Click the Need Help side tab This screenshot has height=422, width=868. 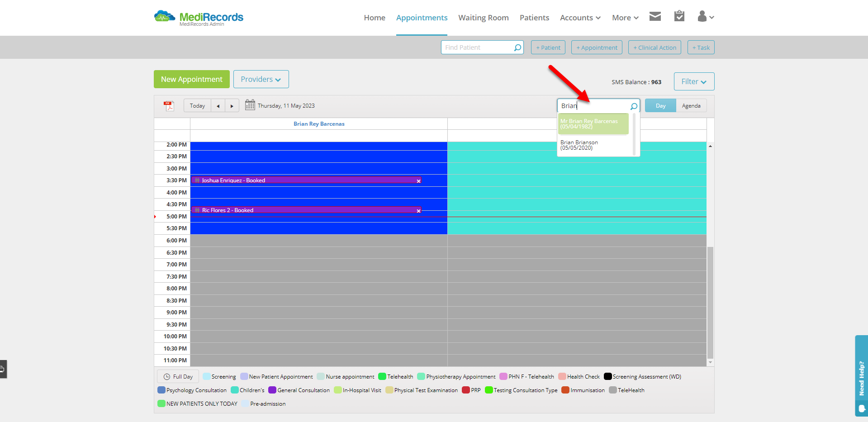click(x=861, y=375)
